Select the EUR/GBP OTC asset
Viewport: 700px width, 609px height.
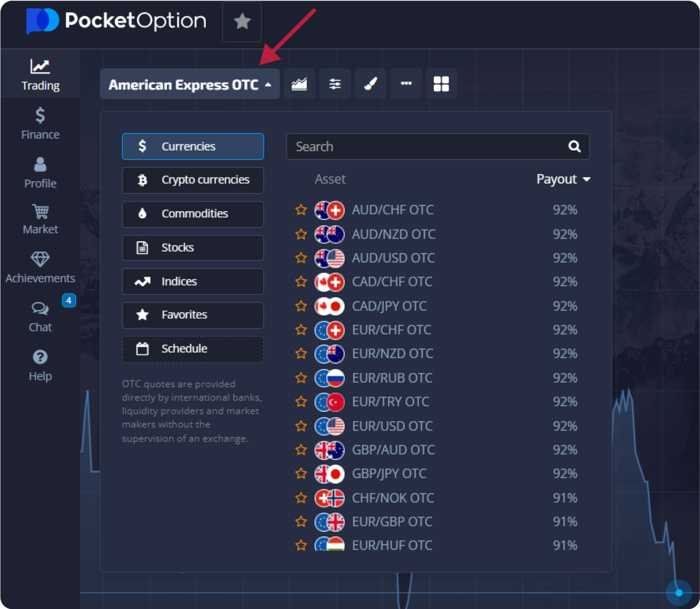[x=438, y=522]
